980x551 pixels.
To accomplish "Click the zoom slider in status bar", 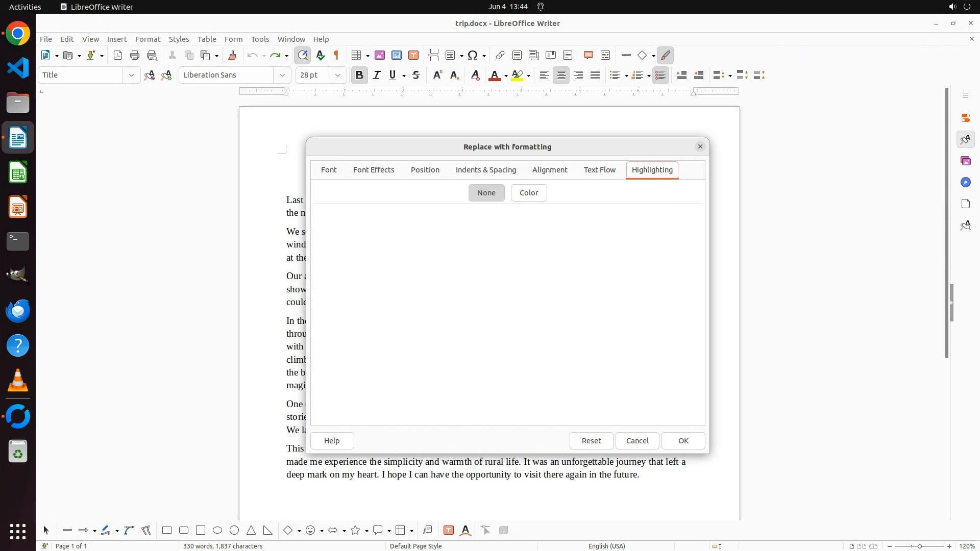I will 919,546.
